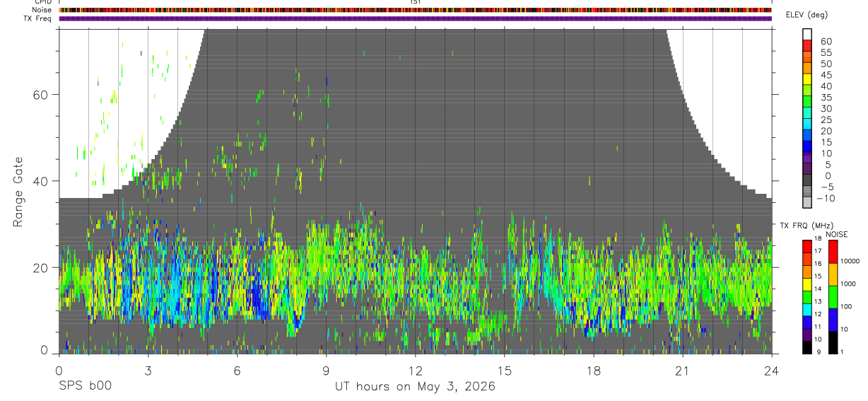Image resolution: width=868 pixels, height=401 pixels.
Task: Click the Noise color strip above plot
Action: tap(415, 11)
